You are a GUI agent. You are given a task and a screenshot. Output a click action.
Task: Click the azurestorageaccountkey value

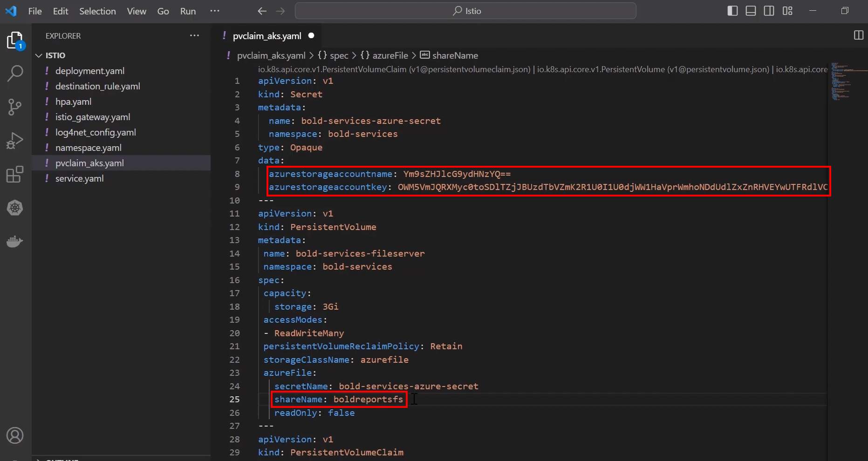(612, 187)
